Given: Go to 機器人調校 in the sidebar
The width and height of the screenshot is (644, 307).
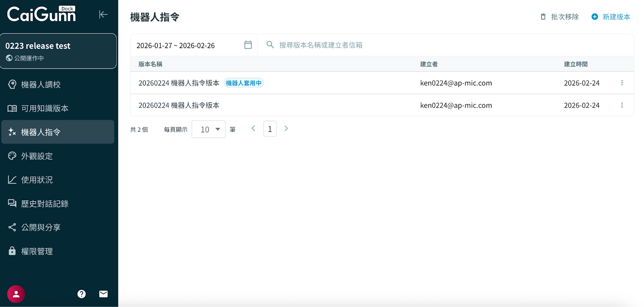Looking at the screenshot, I should (41, 85).
